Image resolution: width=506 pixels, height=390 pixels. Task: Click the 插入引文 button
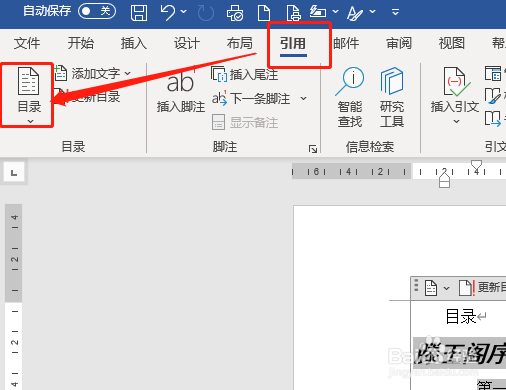point(455,95)
